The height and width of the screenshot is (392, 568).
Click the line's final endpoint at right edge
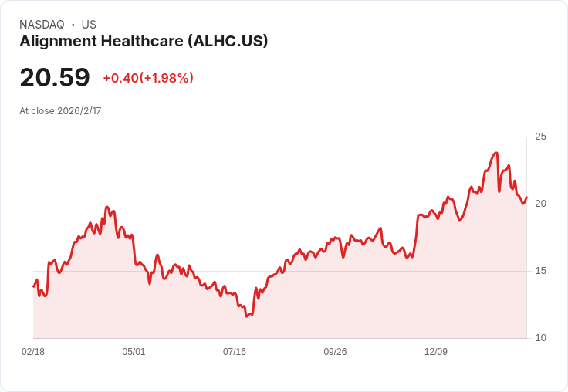526,197
